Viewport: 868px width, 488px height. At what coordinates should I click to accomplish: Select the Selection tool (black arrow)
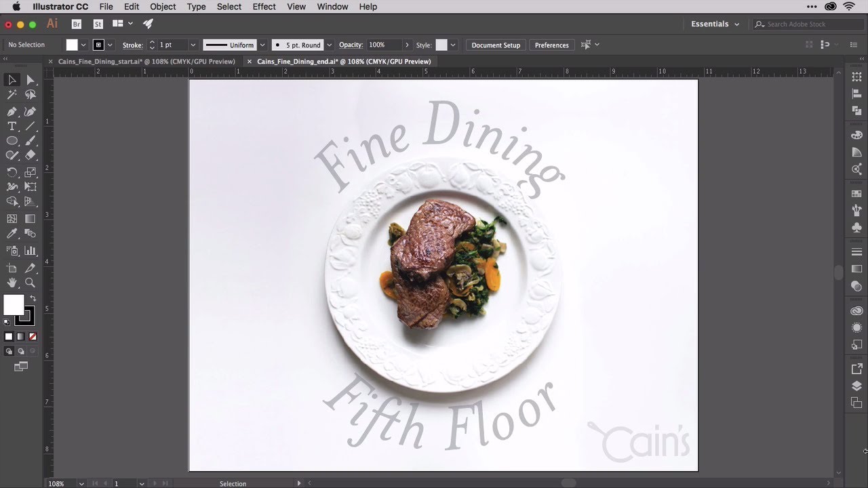coord(12,80)
